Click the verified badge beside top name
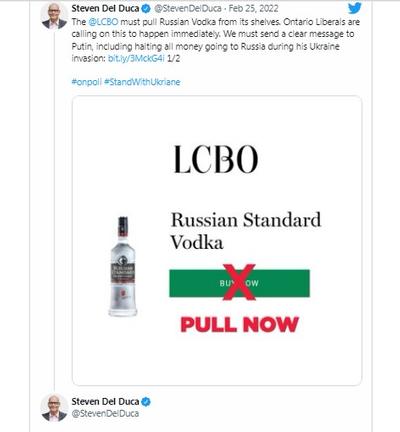 pyautogui.click(x=146, y=9)
